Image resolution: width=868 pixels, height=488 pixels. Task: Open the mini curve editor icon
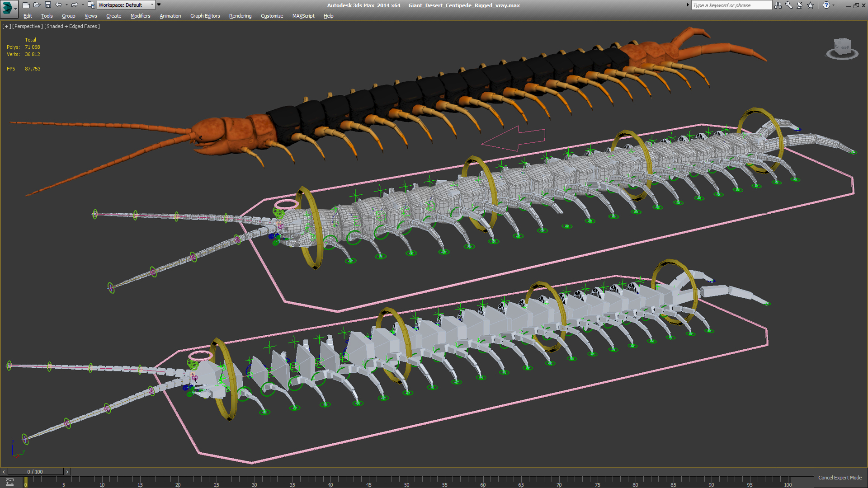[9, 482]
